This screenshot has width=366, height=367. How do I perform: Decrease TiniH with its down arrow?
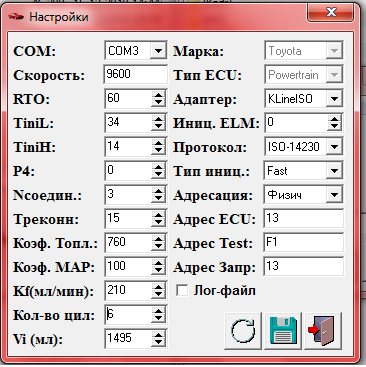coord(158,151)
